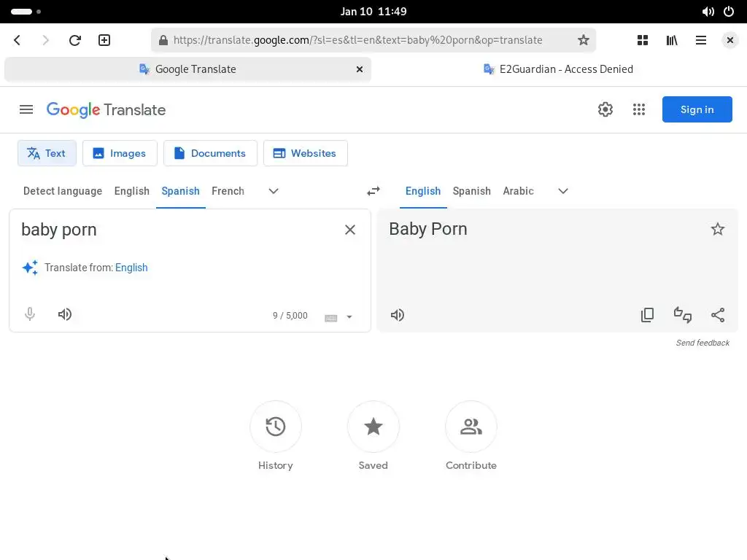
Task: Click the lock icon in the address bar
Action: click(x=163, y=40)
